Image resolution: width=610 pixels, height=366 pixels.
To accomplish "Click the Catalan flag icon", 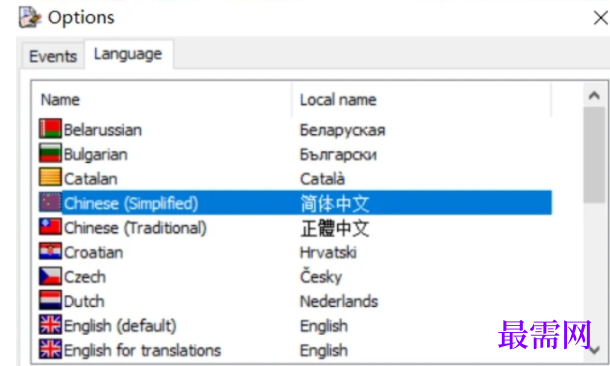I will pos(50,178).
